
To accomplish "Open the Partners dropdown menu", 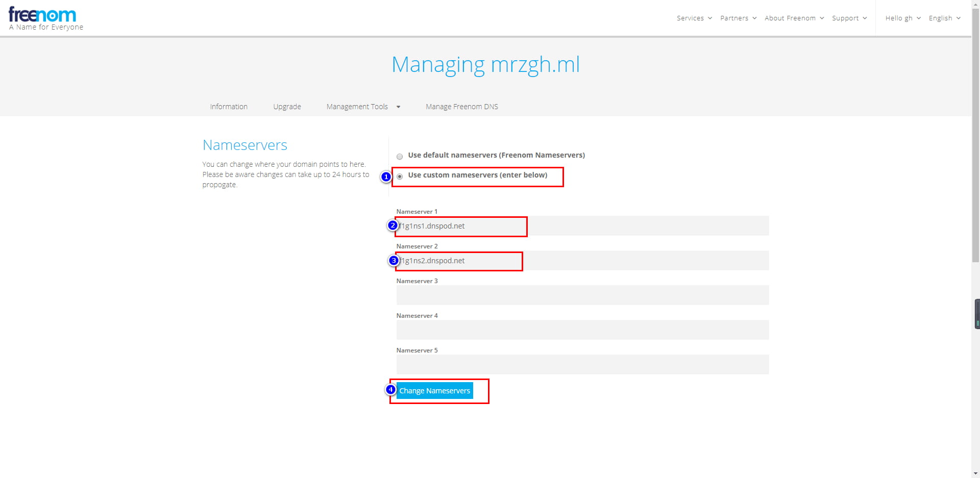I will coord(738,18).
